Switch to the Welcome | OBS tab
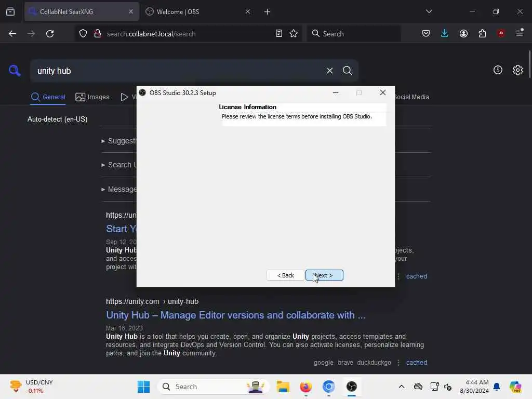This screenshot has width=532, height=399. tap(198, 11)
